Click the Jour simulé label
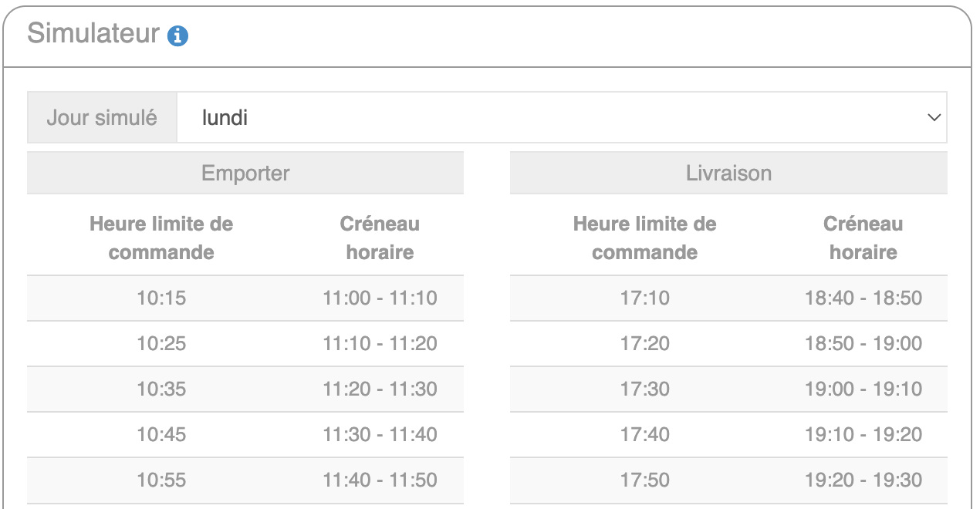This screenshot has width=980, height=509. (x=102, y=118)
